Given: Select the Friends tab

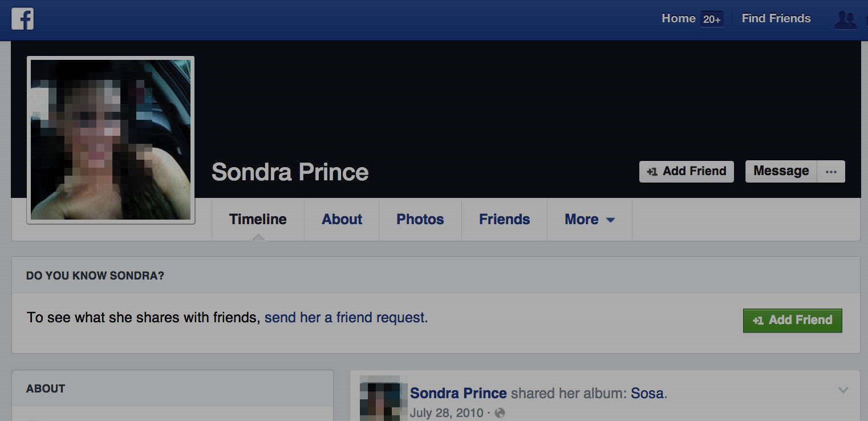Looking at the screenshot, I should tap(504, 220).
